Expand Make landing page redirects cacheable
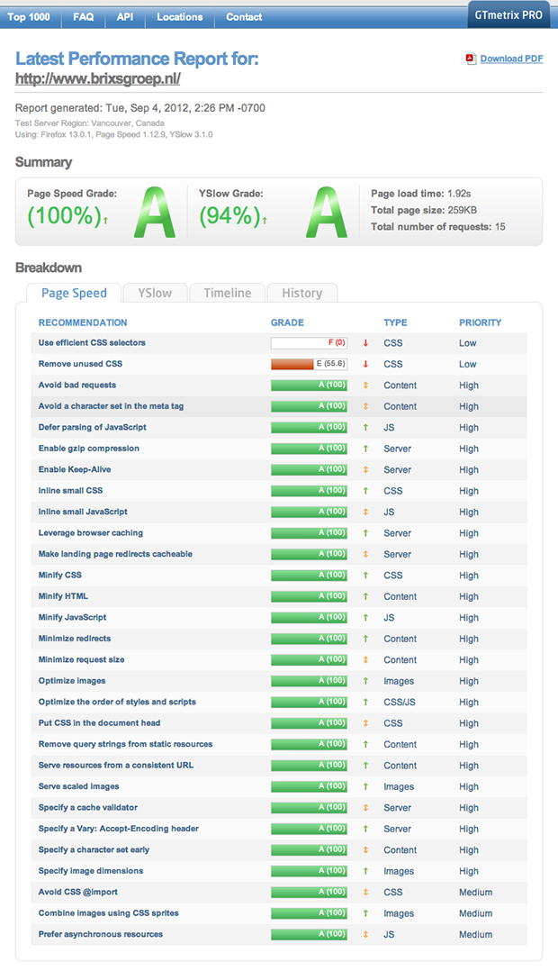This screenshot has width=558, height=980. point(115,554)
